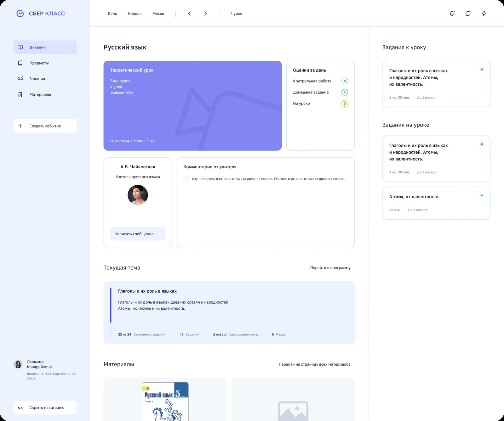The height and width of the screenshot is (421, 504).
Task: Click the Sber Class logo icon
Action: click(20, 14)
